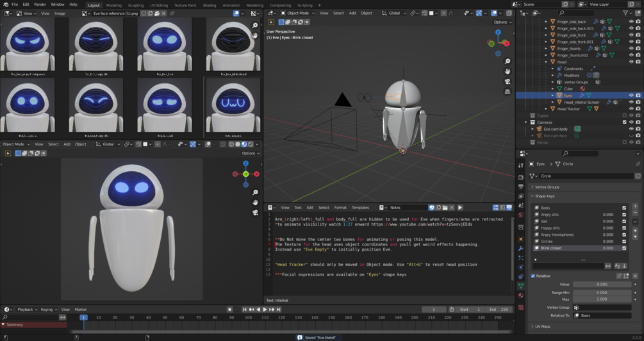Switch perspective/orthographic in main viewport
The height and width of the screenshot is (341, 644).
tap(508, 92)
